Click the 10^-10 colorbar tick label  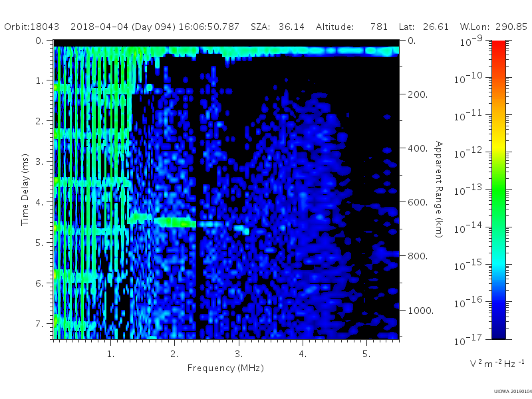point(469,78)
